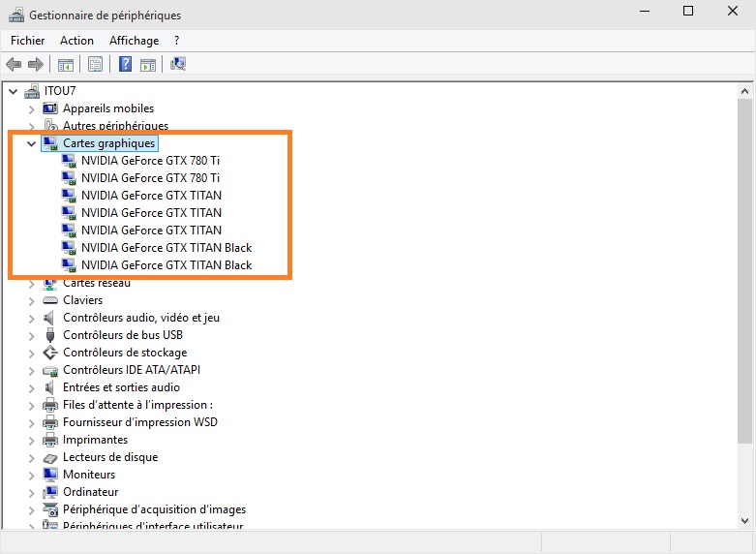Viewport: 756px width, 554px height.
Task: Click the printer icon beside Imprimantes
Action: click(x=50, y=440)
